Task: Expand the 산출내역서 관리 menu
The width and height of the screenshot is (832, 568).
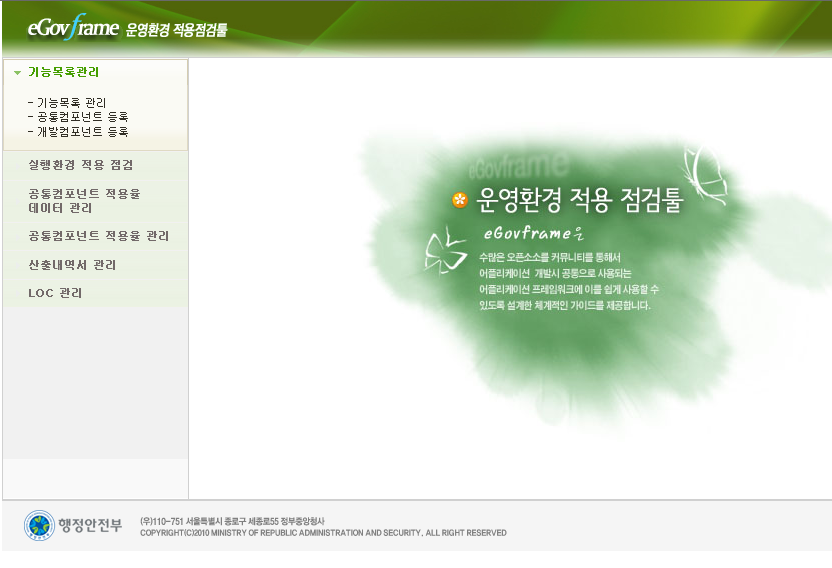Action: 72,265
